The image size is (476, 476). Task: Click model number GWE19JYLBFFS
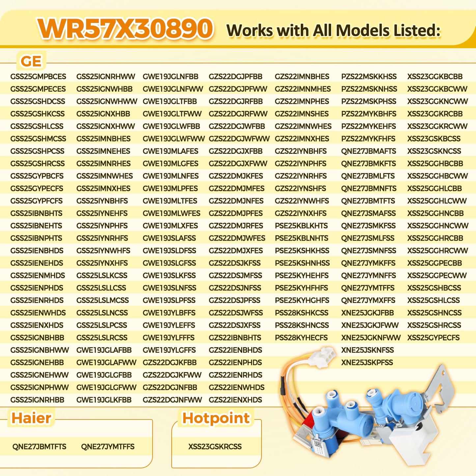click(169, 313)
